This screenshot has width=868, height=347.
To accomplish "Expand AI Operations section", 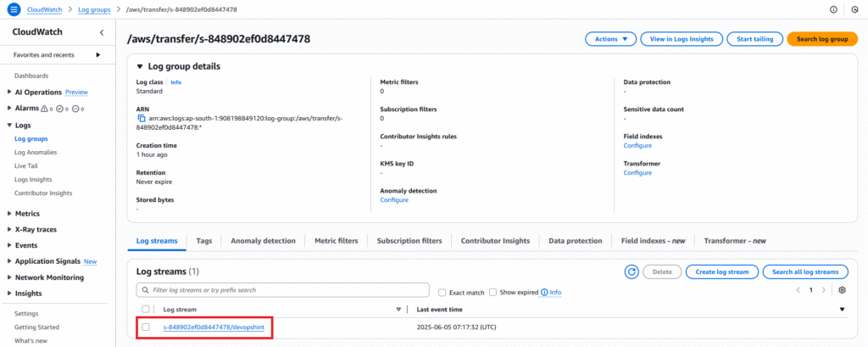I will click(x=9, y=92).
